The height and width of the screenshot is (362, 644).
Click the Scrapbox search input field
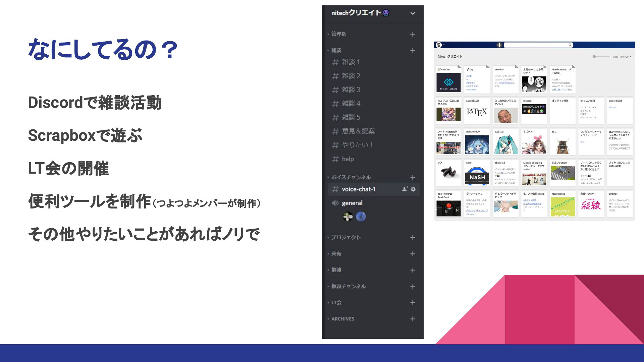[x=538, y=45]
